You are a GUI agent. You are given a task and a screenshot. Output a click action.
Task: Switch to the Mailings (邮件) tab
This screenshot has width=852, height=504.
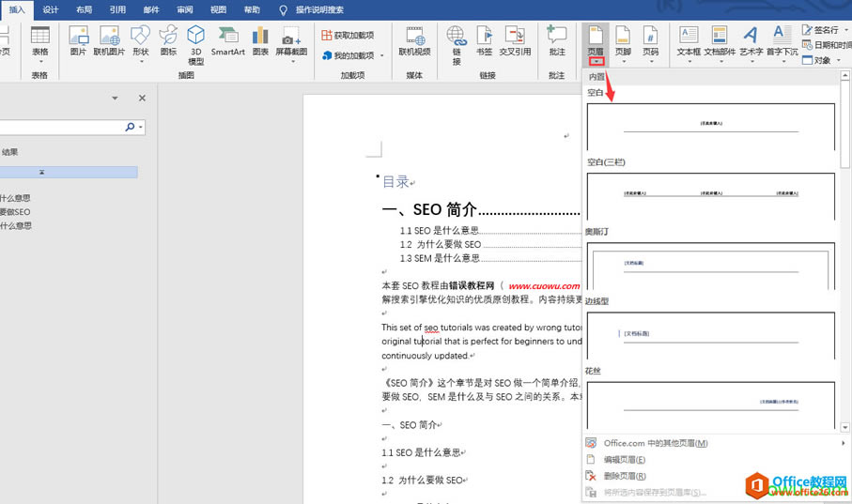click(151, 9)
